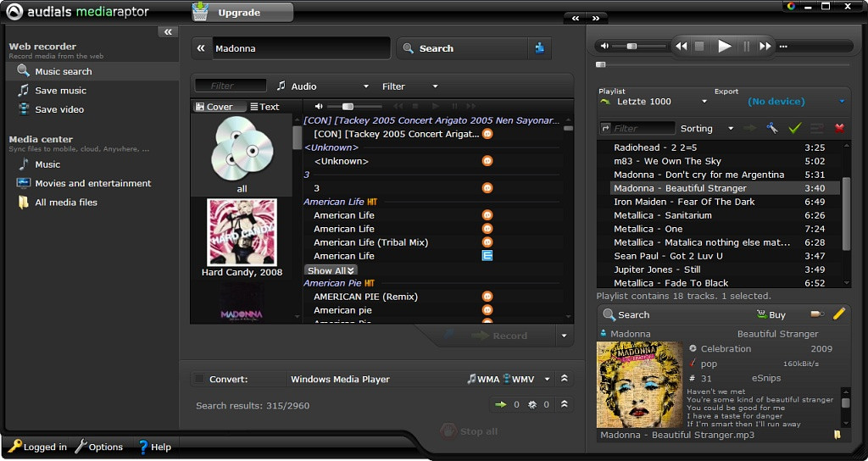The width and height of the screenshot is (868, 461).
Task: Click the Logged in key icon
Action: tap(15, 446)
